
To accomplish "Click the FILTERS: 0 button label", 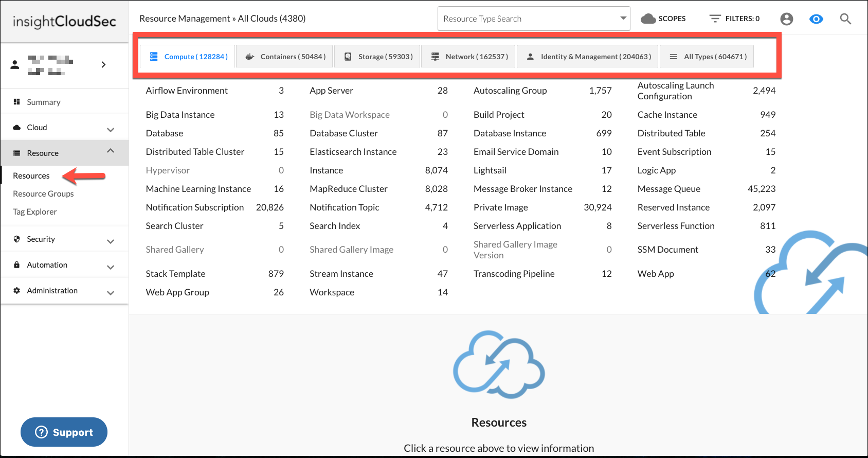I will [743, 19].
